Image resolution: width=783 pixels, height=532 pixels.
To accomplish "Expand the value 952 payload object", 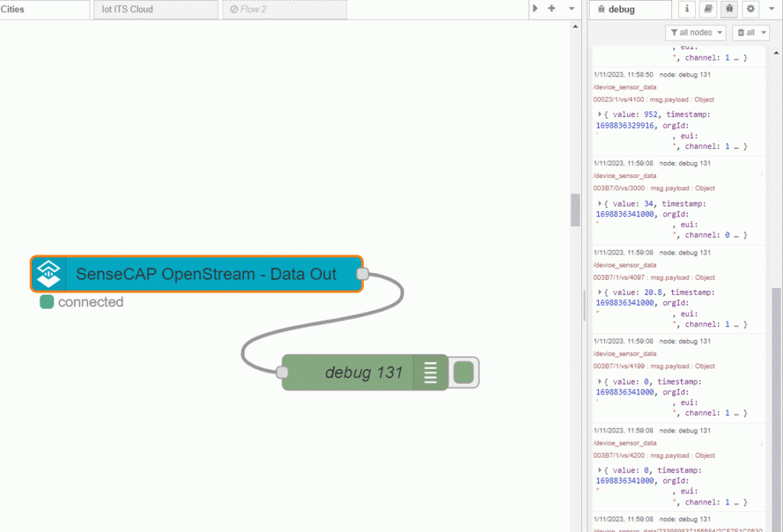I will 600,114.
